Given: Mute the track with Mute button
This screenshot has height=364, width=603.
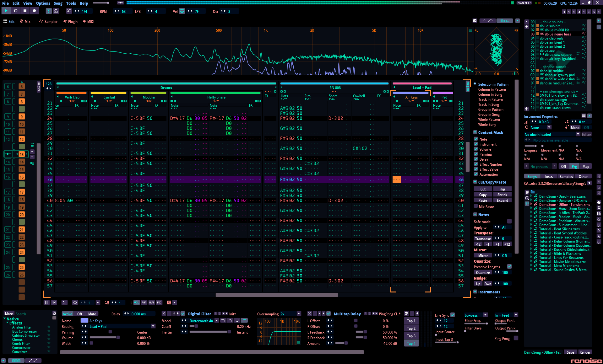Looking at the screenshot, I should point(92,314).
